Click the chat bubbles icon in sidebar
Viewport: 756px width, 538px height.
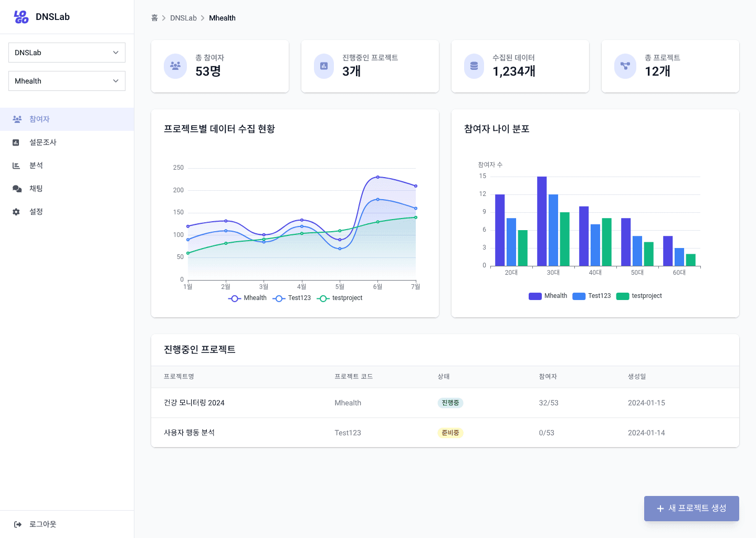(x=17, y=189)
